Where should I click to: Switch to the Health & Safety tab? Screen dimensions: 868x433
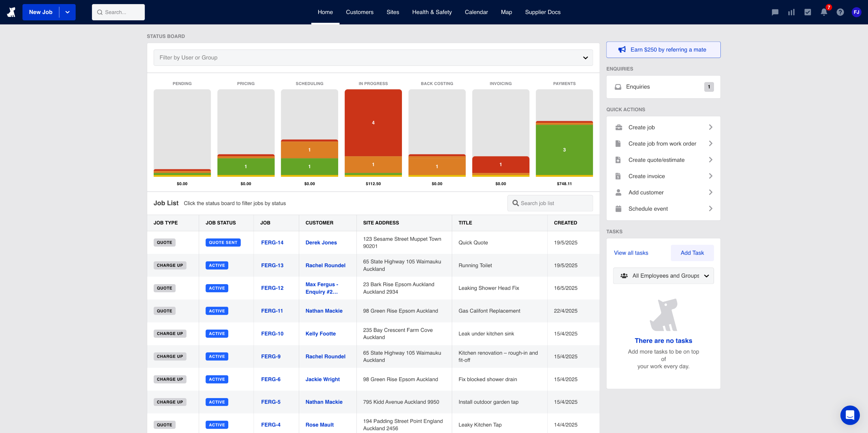point(432,12)
